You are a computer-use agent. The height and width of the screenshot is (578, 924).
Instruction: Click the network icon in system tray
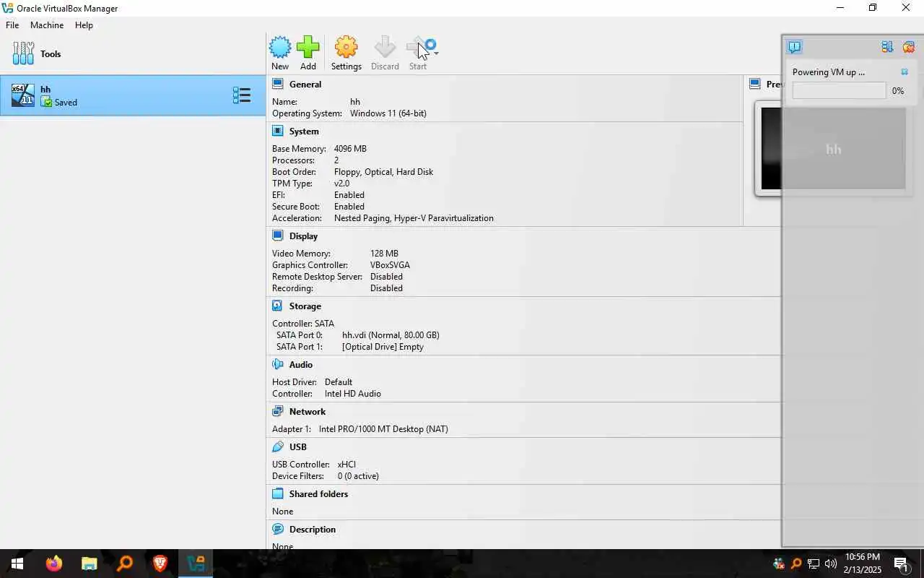[814, 564]
